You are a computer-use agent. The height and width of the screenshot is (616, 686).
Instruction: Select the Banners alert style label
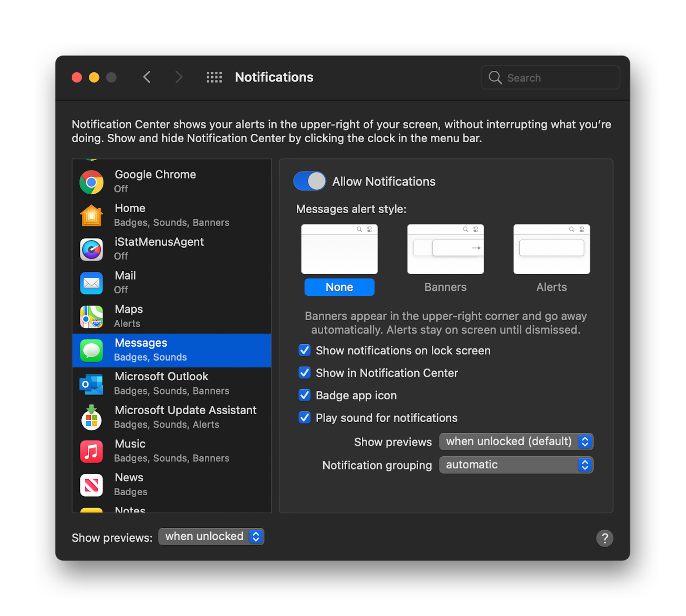[445, 287]
